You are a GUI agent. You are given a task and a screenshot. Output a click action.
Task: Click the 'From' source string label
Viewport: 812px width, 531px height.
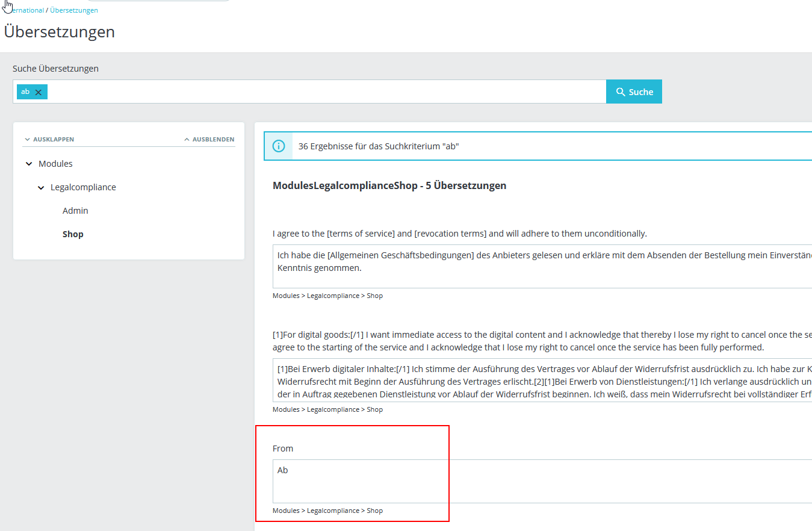283,449
